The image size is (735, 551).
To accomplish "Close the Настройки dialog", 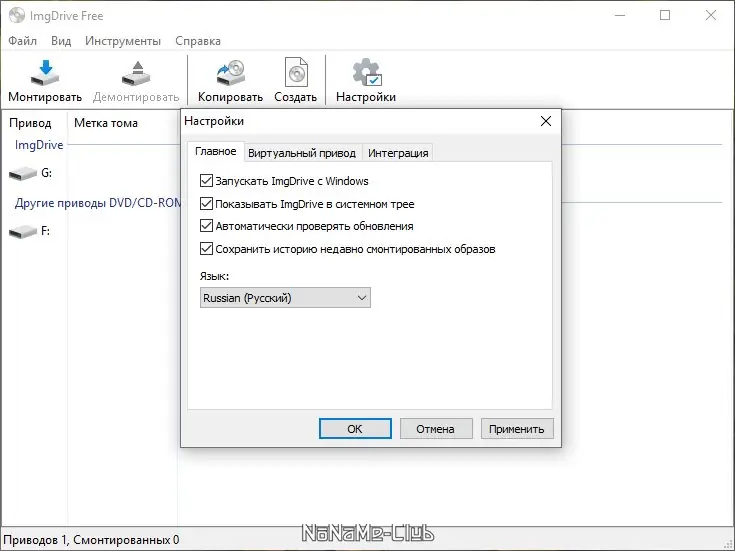I will click(x=546, y=121).
